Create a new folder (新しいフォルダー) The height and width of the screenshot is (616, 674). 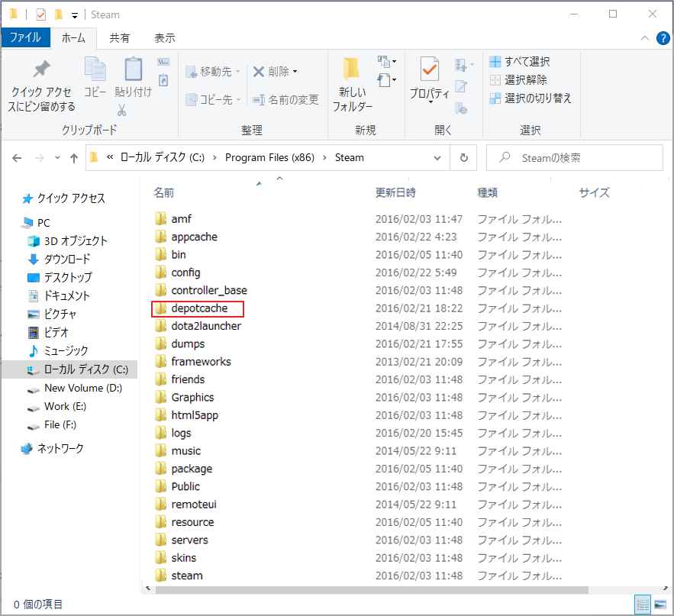[353, 85]
